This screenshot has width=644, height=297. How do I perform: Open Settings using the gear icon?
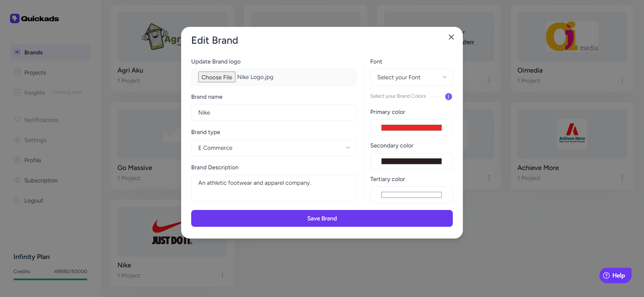[x=17, y=140]
